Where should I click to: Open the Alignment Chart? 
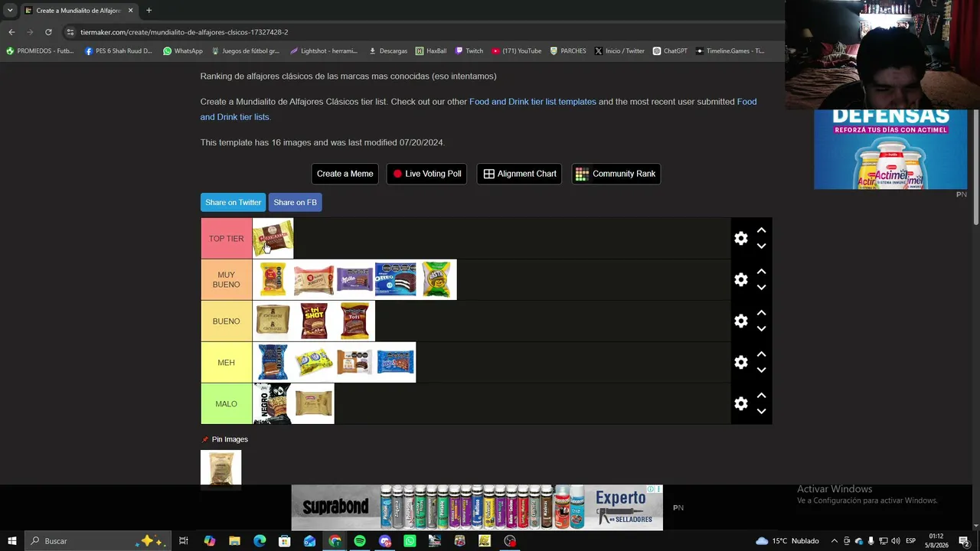tap(520, 174)
